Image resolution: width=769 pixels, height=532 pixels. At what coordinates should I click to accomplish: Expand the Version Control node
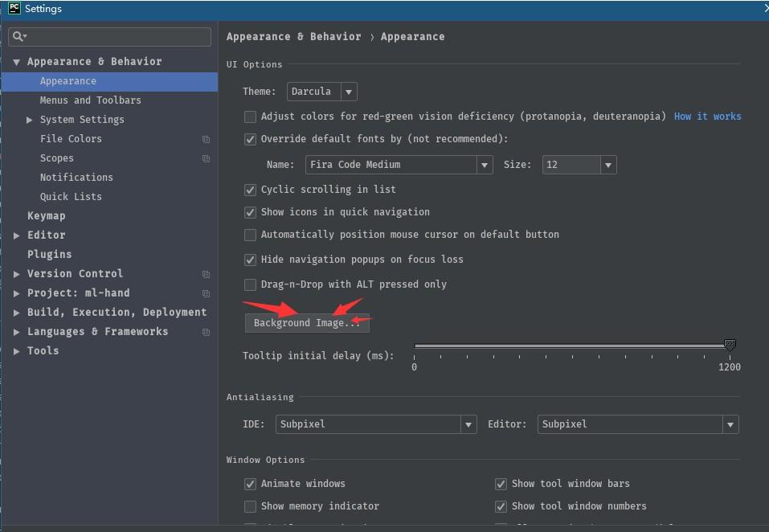[17, 274]
